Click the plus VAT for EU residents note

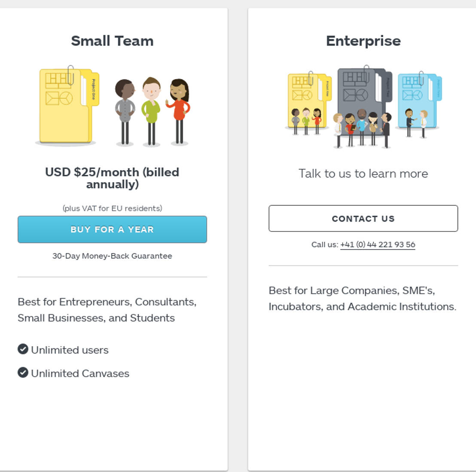pyautogui.click(x=112, y=208)
